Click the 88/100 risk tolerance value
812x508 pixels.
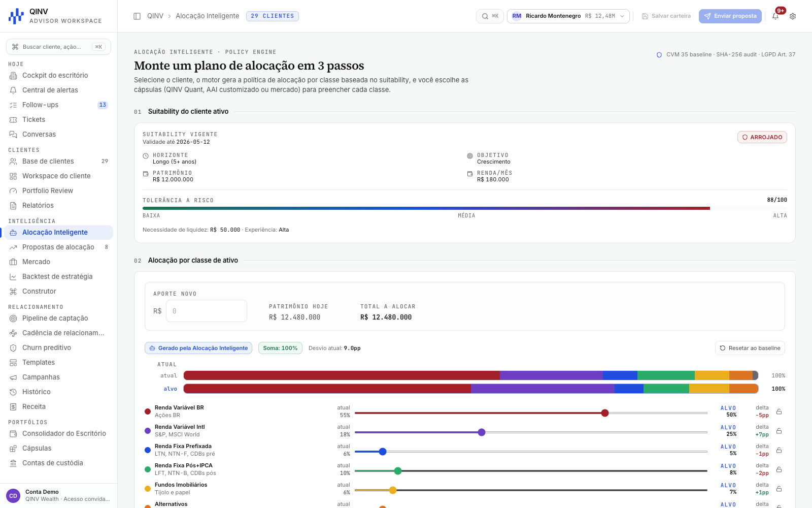click(x=777, y=200)
